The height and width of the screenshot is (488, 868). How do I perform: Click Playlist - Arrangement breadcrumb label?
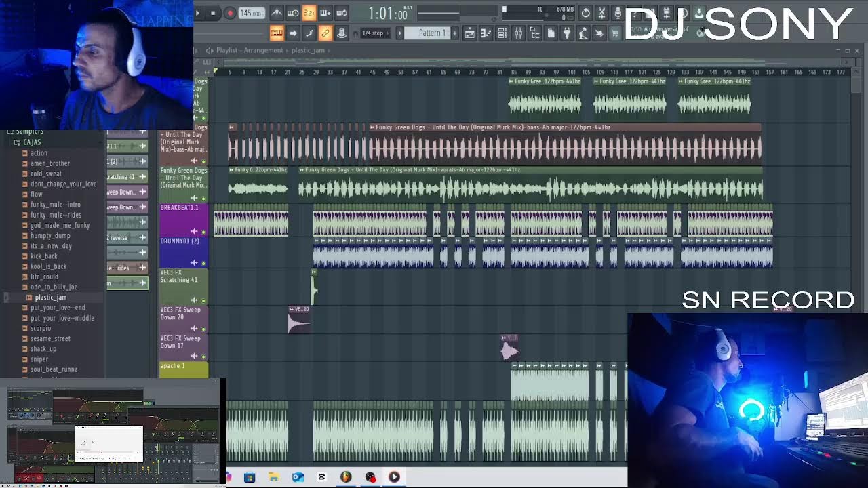pyautogui.click(x=250, y=50)
